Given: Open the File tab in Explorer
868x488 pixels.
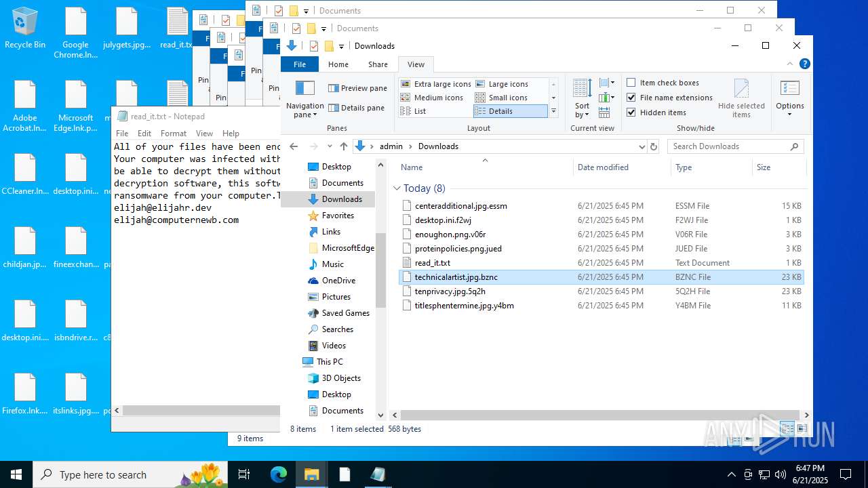Looking at the screenshot, I should (x=300, y=64).
